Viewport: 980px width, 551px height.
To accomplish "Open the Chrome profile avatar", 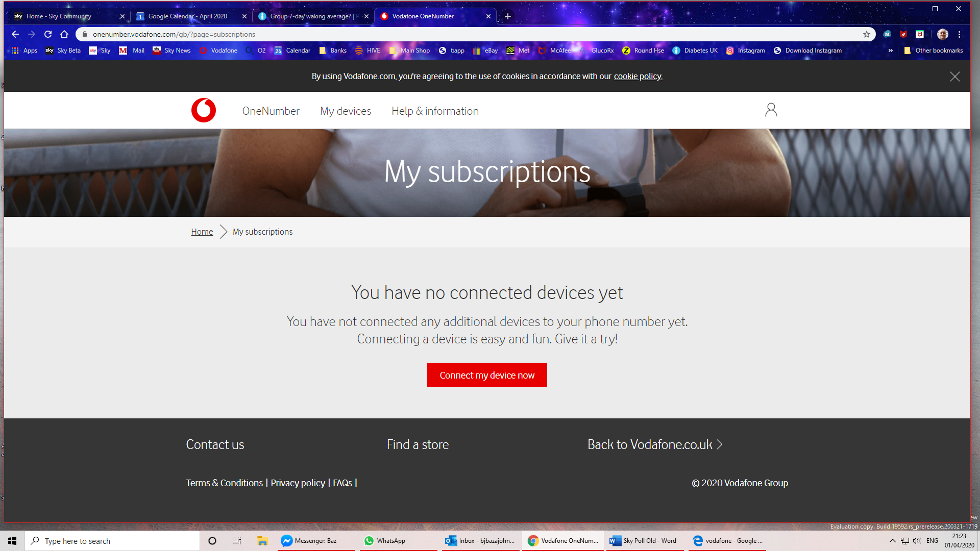I will pos(942,34).
